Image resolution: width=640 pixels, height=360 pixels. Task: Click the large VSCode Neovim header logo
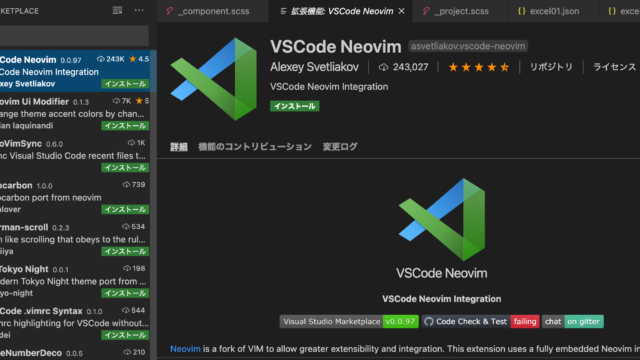(x=214, y=79)
